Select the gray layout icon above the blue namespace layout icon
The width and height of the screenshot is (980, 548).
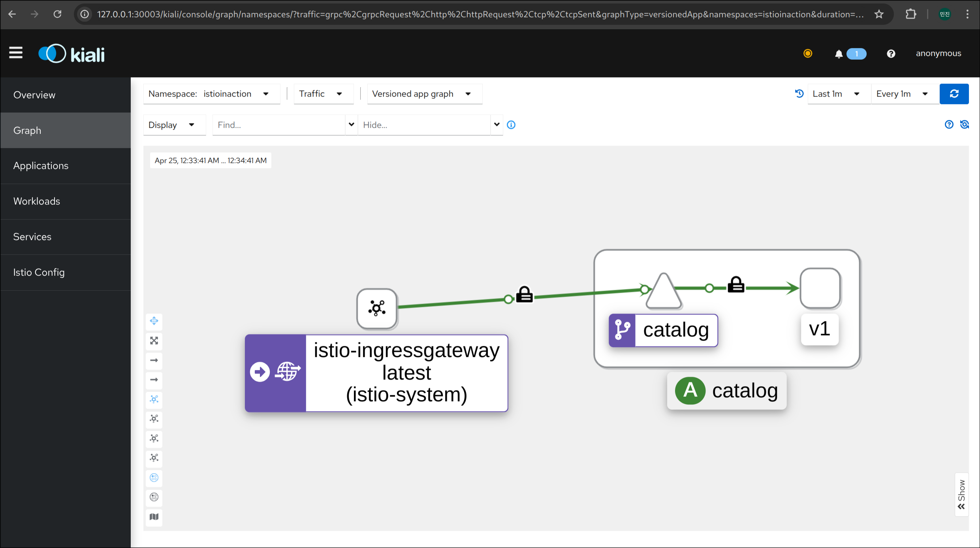[154, 458]
